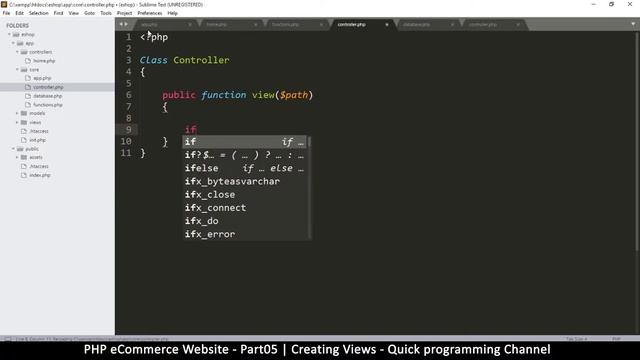The height and width of the screenshot is (360, 640).
Task: Collapse the core folder arrow
Action: pyautogui.click(x=18, y=69)
